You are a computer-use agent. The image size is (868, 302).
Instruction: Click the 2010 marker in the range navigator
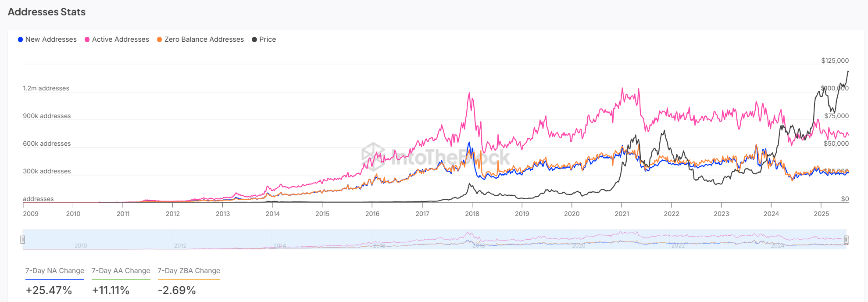click(81, 246)
